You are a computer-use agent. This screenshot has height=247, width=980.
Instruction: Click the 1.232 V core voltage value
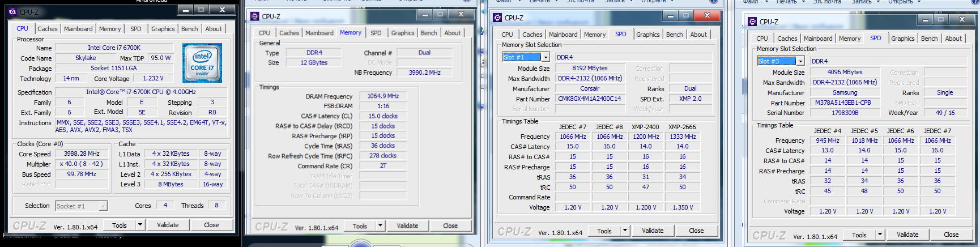point(153,78)
